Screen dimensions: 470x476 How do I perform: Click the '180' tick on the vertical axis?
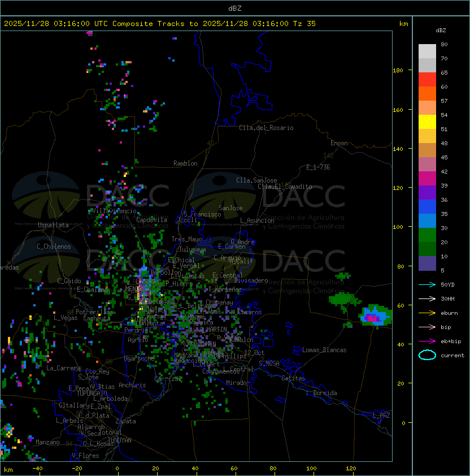coord(398,71)
